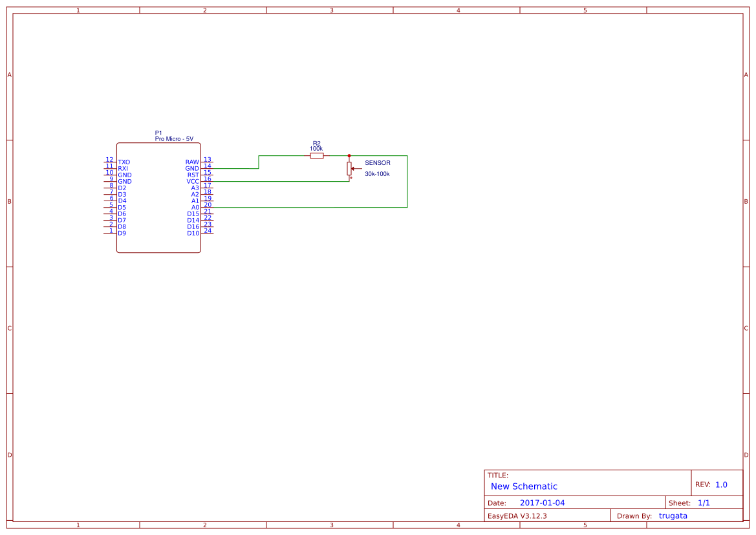Click the P1 designator label
This screenshot has height=535, width=756.
point(158,133)
